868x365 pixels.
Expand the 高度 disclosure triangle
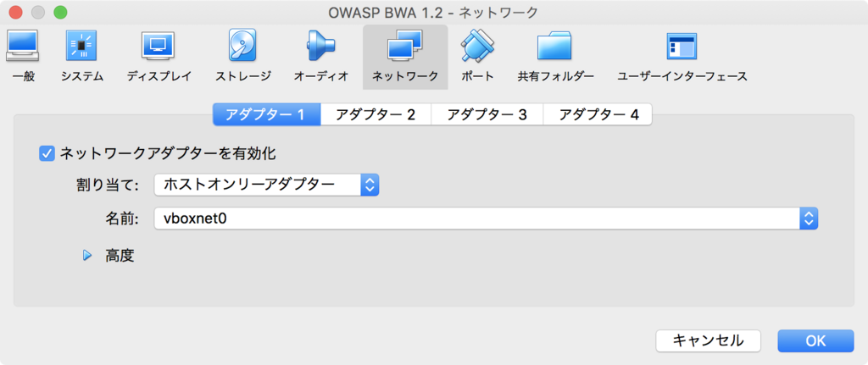(x=86, y=256)
